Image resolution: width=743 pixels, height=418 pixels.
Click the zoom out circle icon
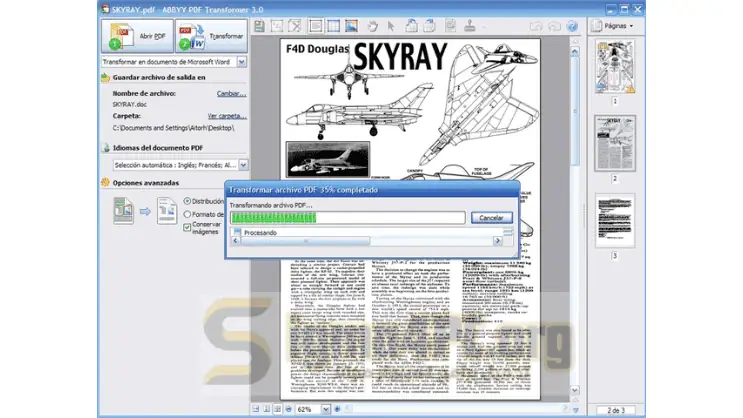click(x=289, y=409)
